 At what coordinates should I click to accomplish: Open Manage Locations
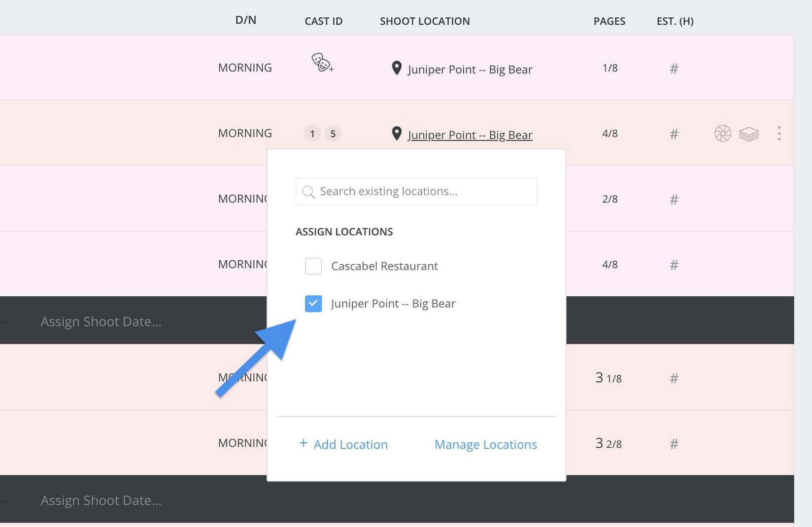(x=485, y=445)
